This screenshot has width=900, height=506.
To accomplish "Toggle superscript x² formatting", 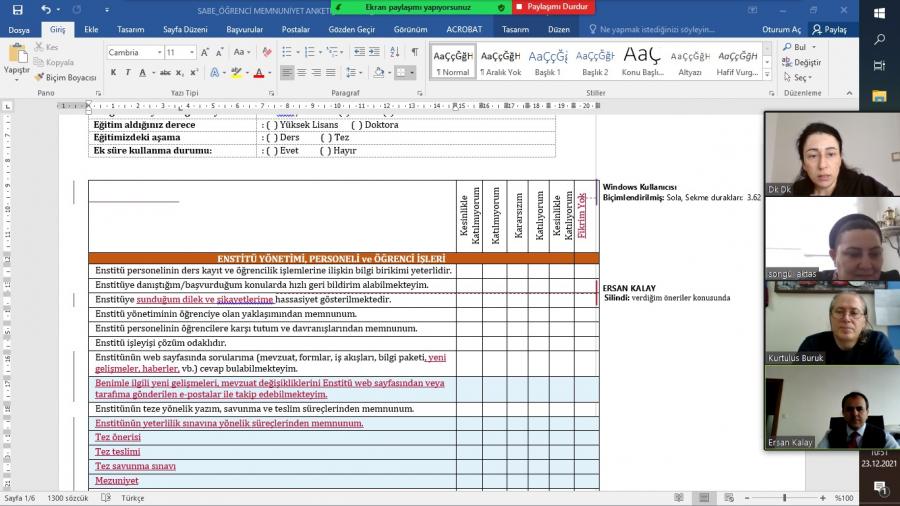I will pos(193,72).
